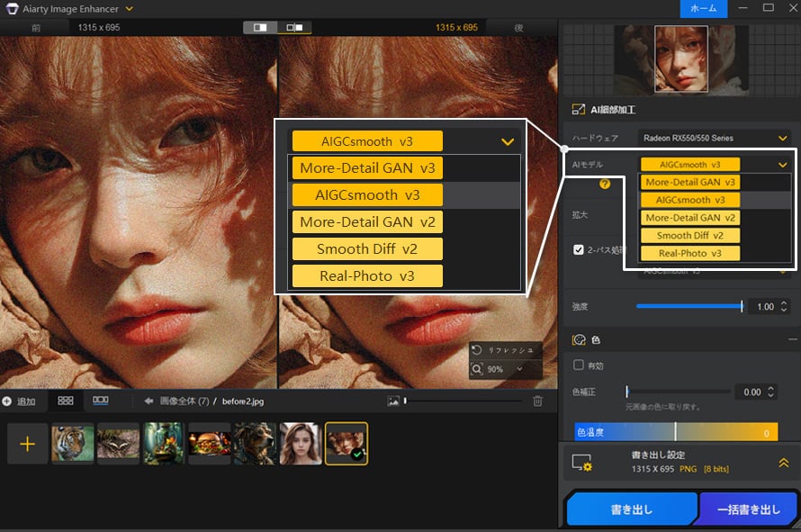This screenshot has height=532, width=801.
Task: Click the refresh (リフレッシュ) icon on preview
Action: point(477,349)
